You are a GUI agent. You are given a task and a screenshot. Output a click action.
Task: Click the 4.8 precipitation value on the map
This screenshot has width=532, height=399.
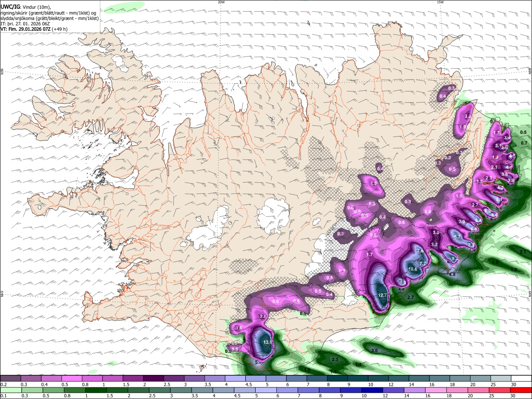pos(453,275)
